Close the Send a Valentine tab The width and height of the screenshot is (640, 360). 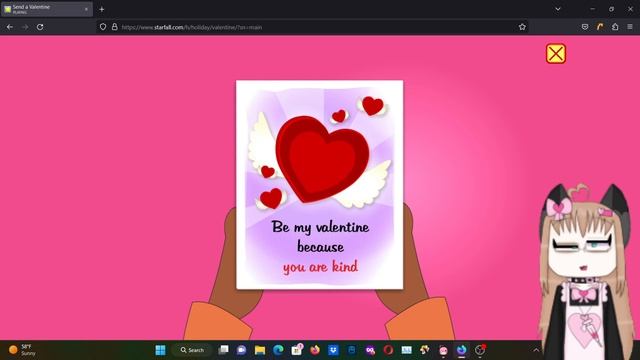tap(86, 9)
